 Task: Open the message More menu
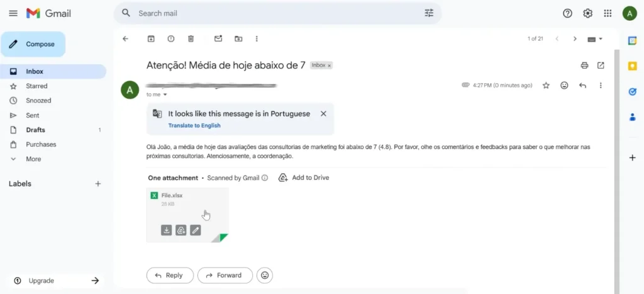pyautogui.click(x=601, y=86)
